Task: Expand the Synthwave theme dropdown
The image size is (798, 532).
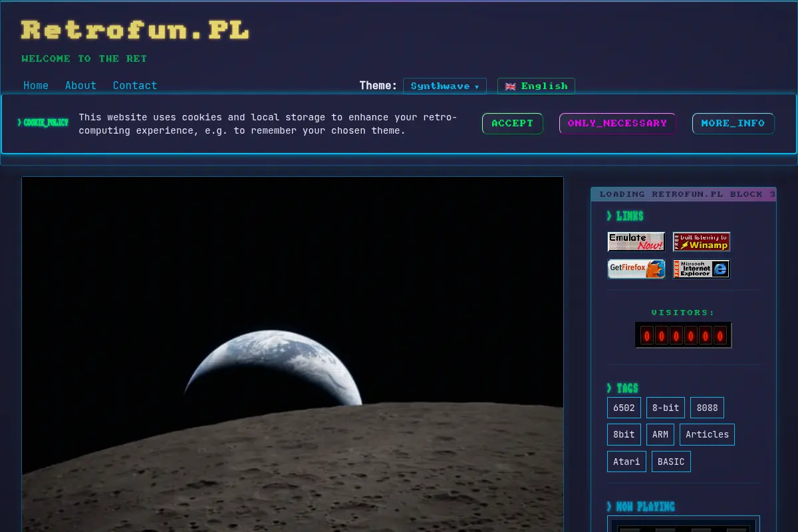Action: (x=445, y=86)
